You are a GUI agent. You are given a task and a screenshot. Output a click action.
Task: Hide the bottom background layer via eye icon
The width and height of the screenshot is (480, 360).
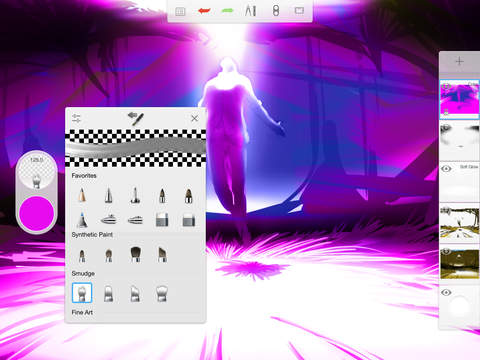tap(446, 293)
